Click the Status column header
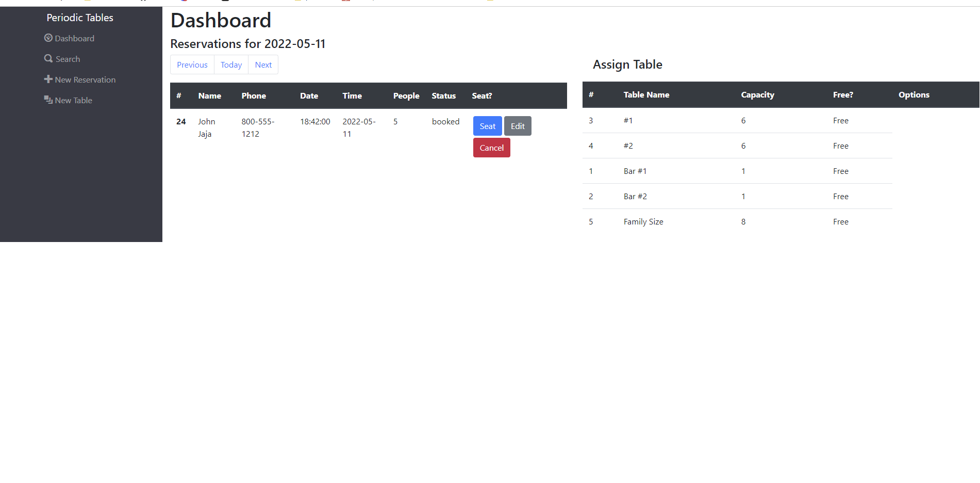This screenshot has height=483, width=980. pos(443,95)
